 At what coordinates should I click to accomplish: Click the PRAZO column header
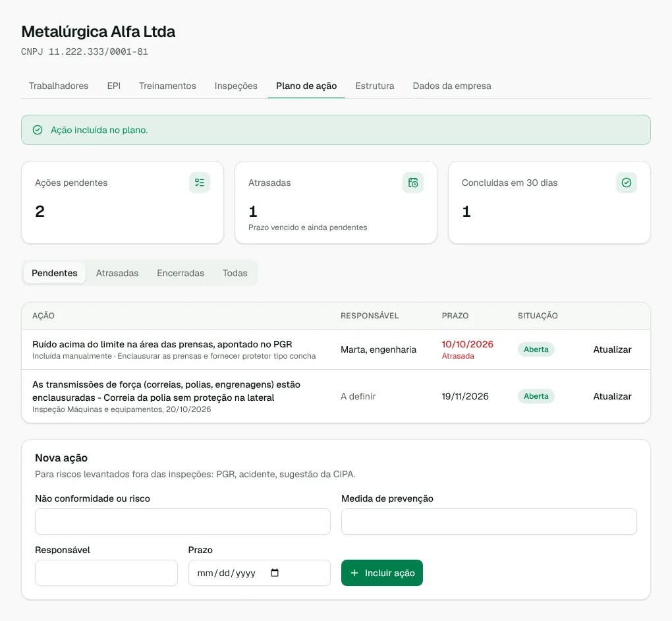click(x=455, y=316)
